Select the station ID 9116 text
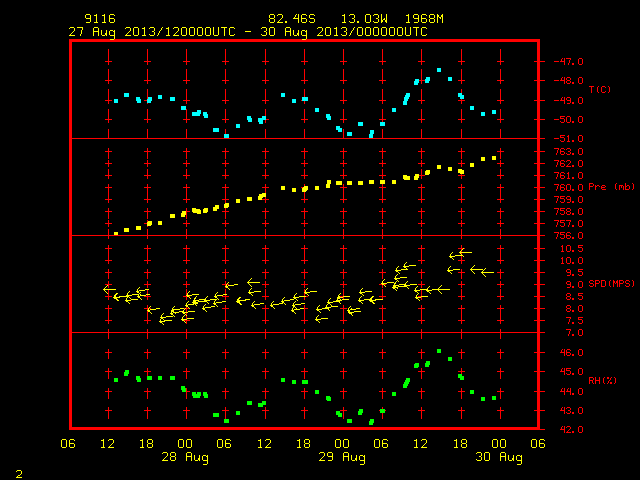This screenshot has width=640, height=480. coord(100,19)
